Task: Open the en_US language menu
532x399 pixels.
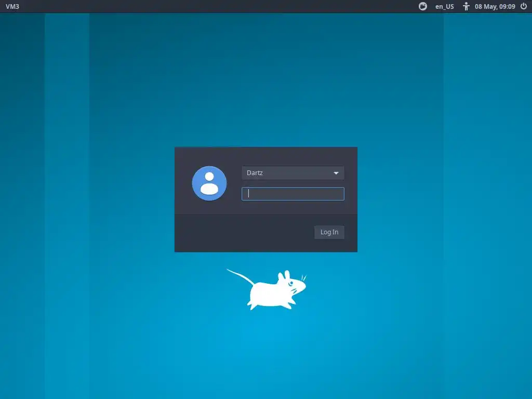Action: 445,6
